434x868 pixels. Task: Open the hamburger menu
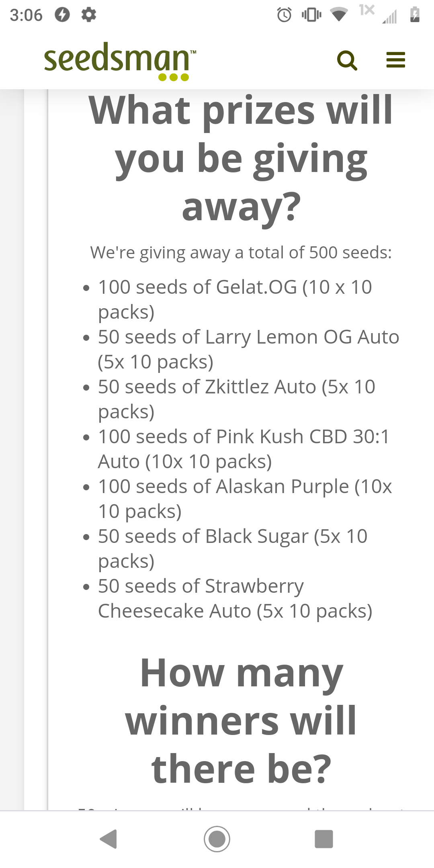click(395, 60)
